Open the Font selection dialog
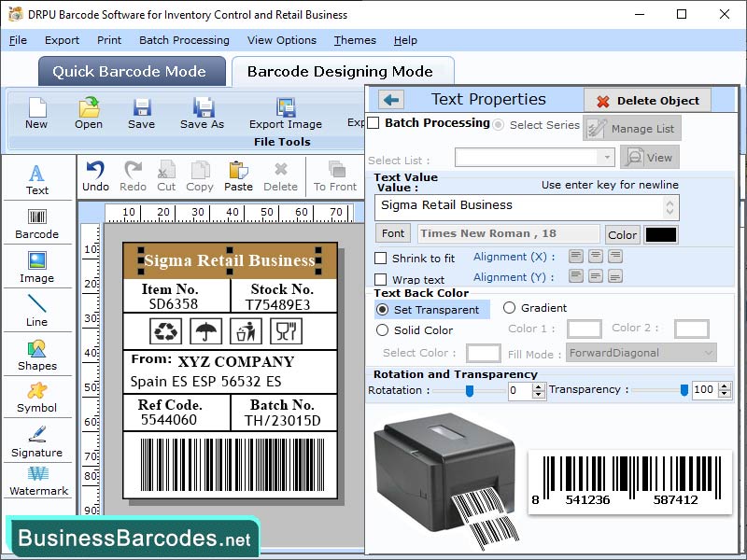The image size is (747, 560). point(392,233)
